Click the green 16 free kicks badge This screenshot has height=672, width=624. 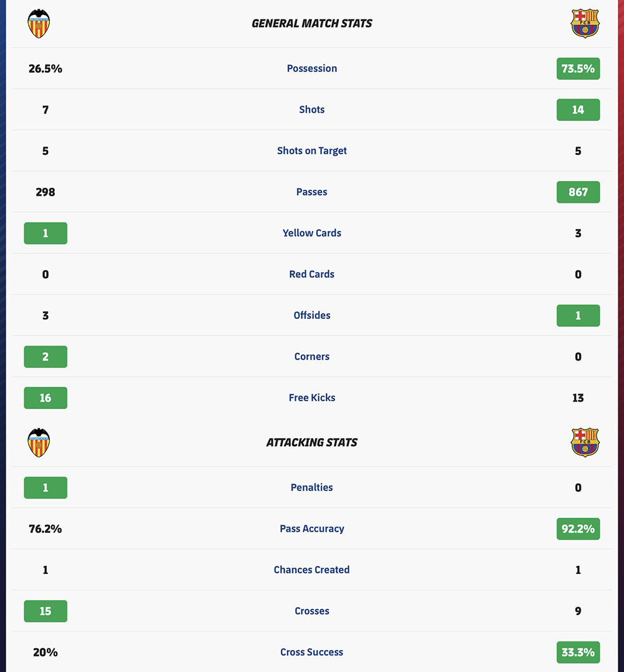46,397
